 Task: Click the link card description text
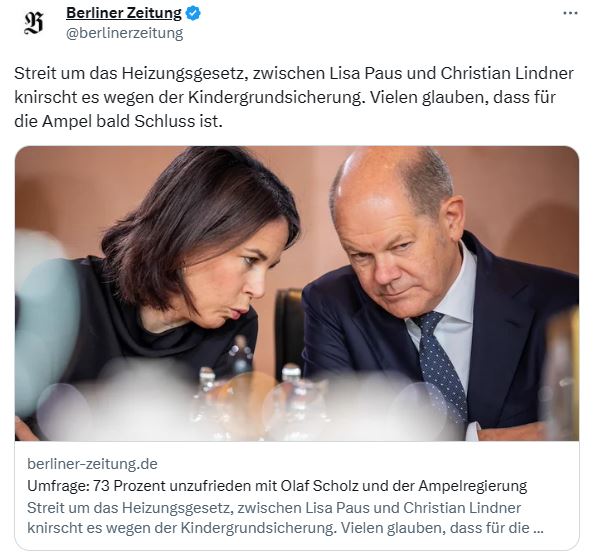tap(285, 518)
